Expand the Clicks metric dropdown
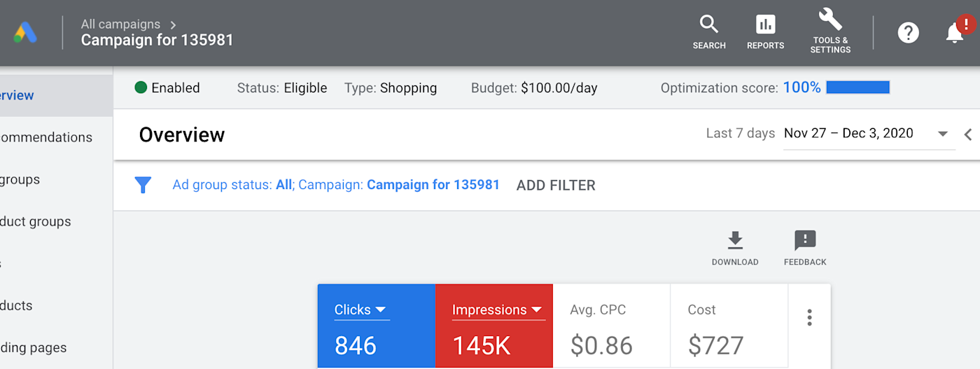 [x=381, y=309]
